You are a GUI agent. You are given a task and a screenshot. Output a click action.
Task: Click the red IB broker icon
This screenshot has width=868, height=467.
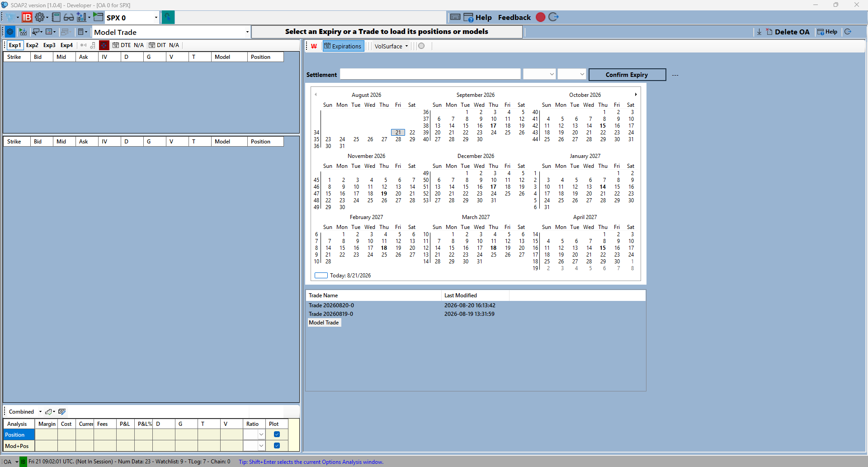pos(27,17)
